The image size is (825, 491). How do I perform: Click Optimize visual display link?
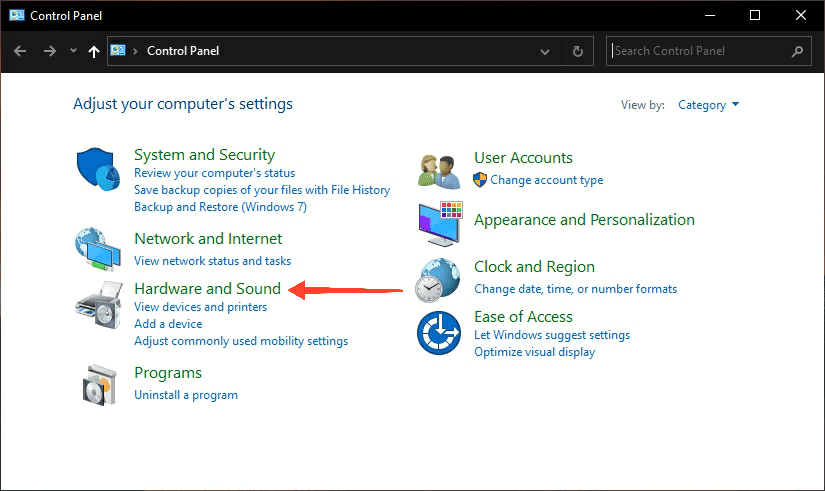pos(535,352)
